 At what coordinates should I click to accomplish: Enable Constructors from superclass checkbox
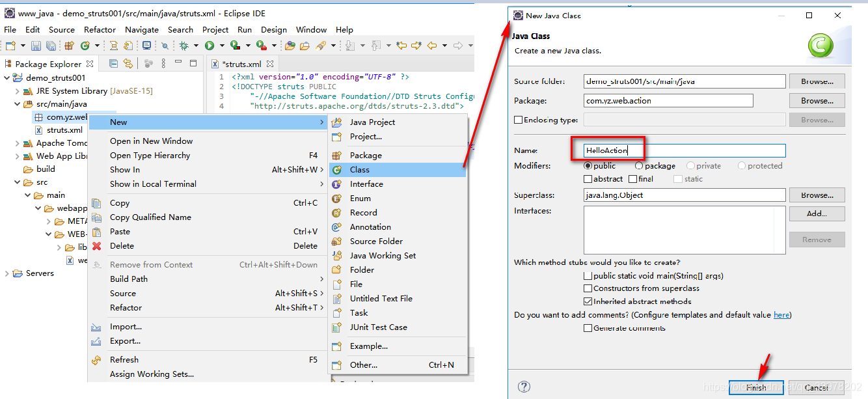click(588, 288)
